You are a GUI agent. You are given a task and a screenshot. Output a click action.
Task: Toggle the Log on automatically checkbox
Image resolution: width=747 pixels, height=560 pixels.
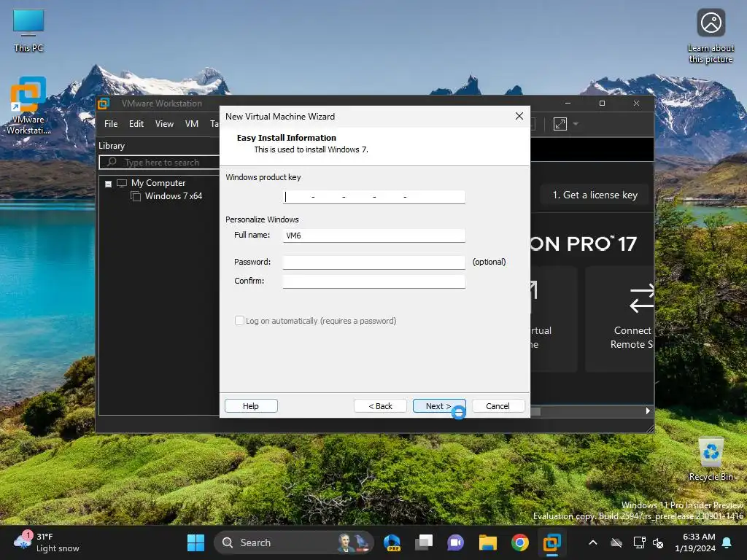tap(239, 321)
